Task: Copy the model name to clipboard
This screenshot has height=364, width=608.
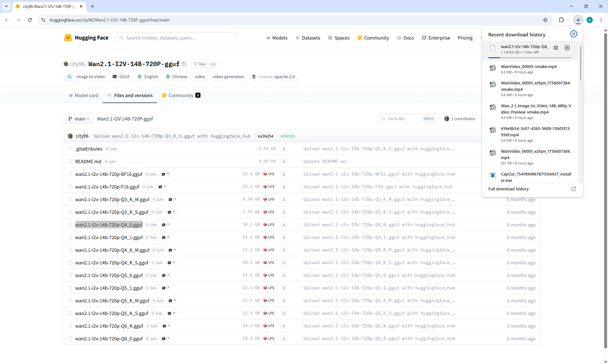Action: 184,64
